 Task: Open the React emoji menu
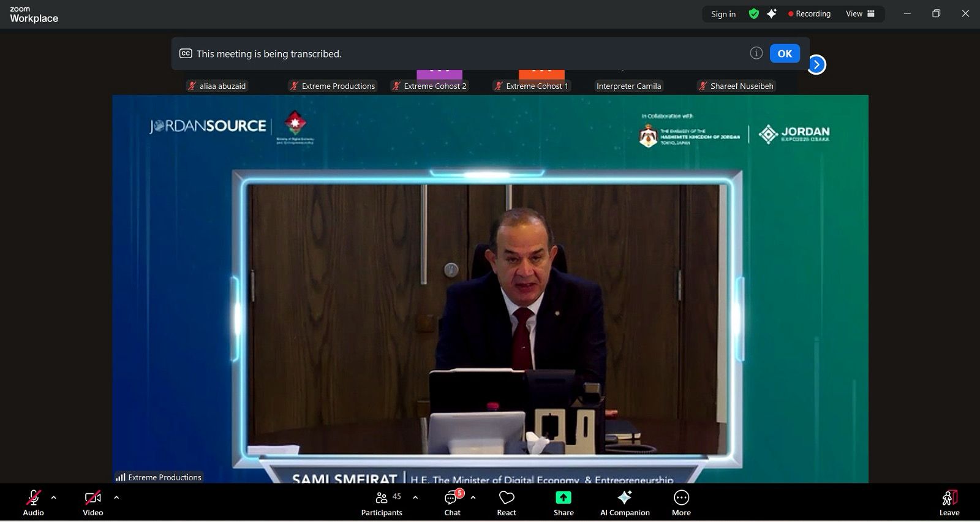coord(507,502)
